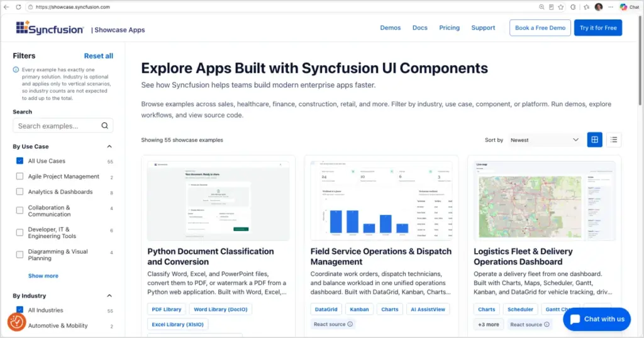
Task: Select the PDF Library tag
Action: (166, 309)
